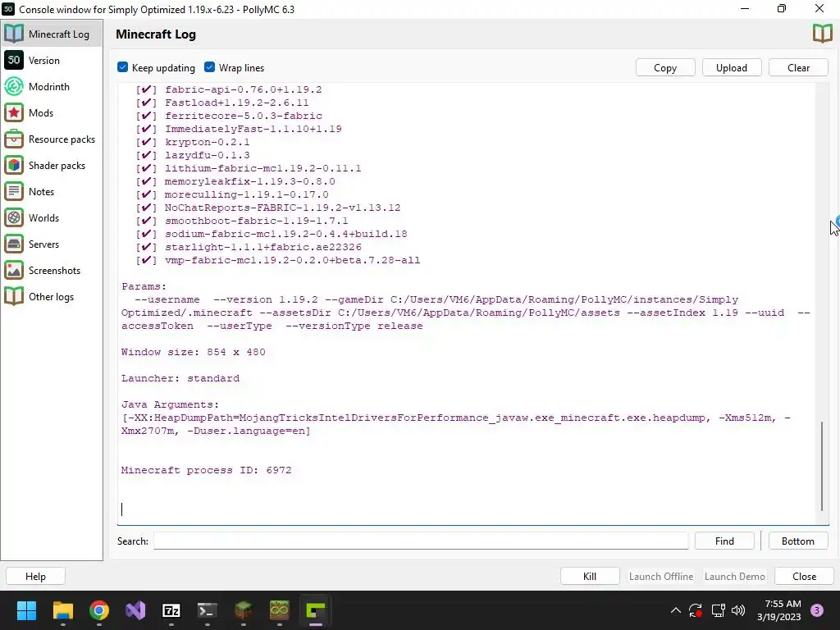Copy the log contents

(x=665, y=67)
